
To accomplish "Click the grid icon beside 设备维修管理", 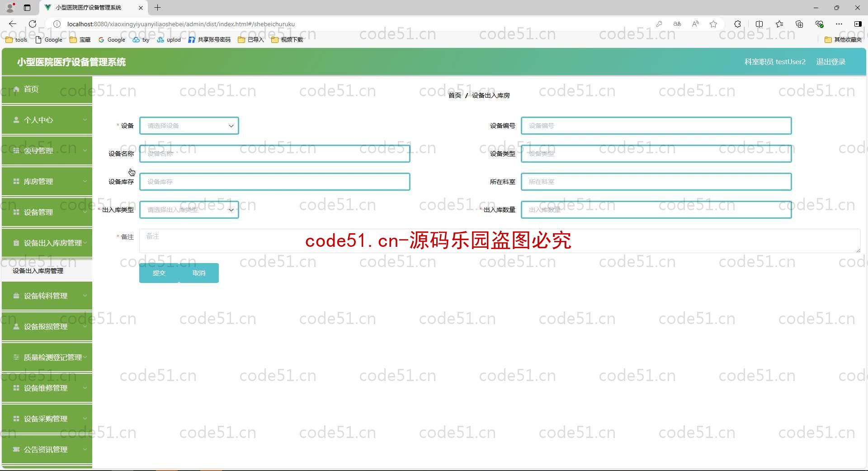I will [16, 388].
